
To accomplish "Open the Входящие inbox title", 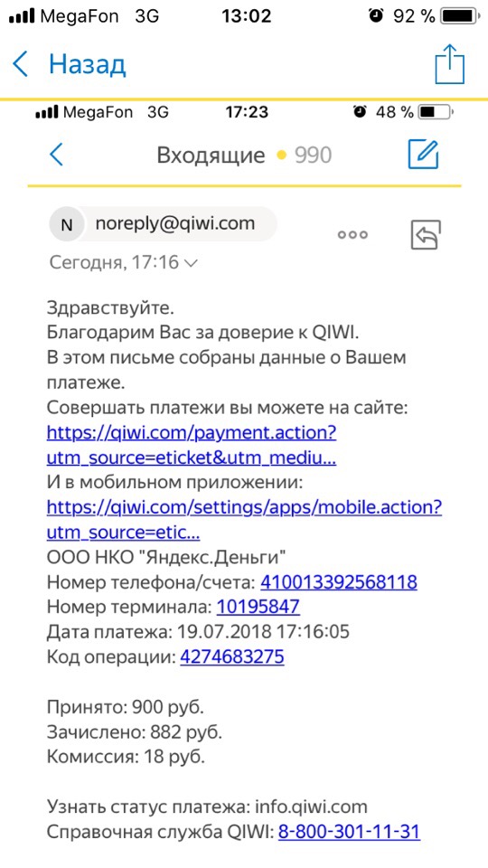I will [211, 156].
